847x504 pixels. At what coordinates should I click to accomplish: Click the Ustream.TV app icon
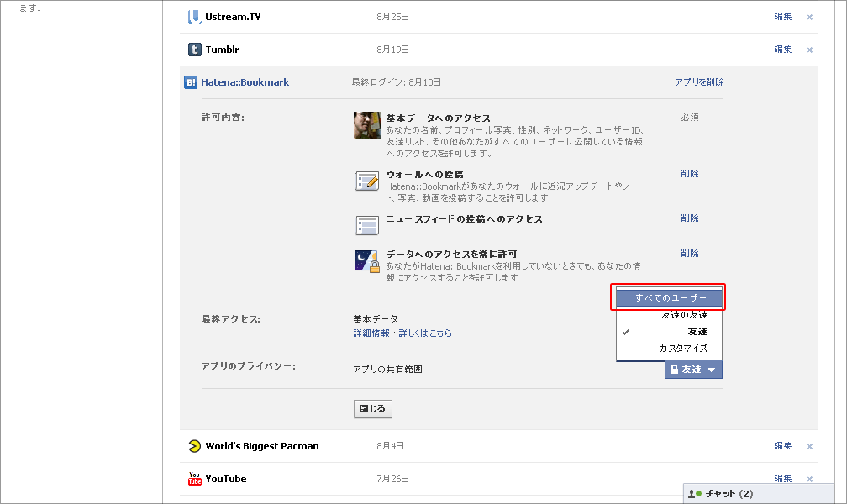[194, 17]
